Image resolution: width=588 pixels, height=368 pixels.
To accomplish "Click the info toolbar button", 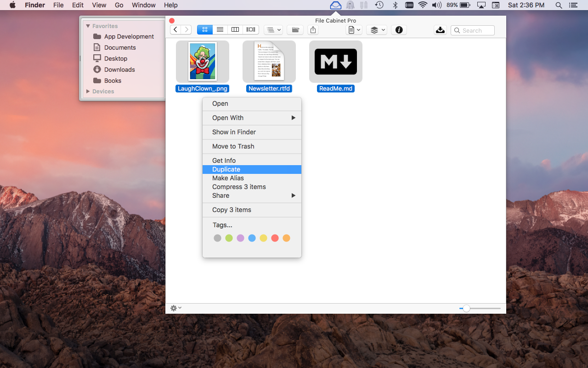I will pos(399,30).
